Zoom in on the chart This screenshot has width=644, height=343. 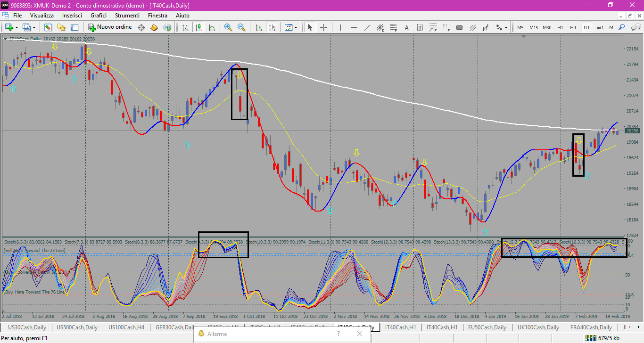click(x=228, y=27)
